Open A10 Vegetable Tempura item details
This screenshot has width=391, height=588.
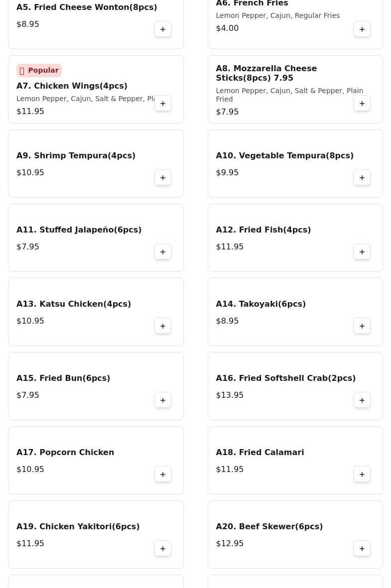[284, 156]
